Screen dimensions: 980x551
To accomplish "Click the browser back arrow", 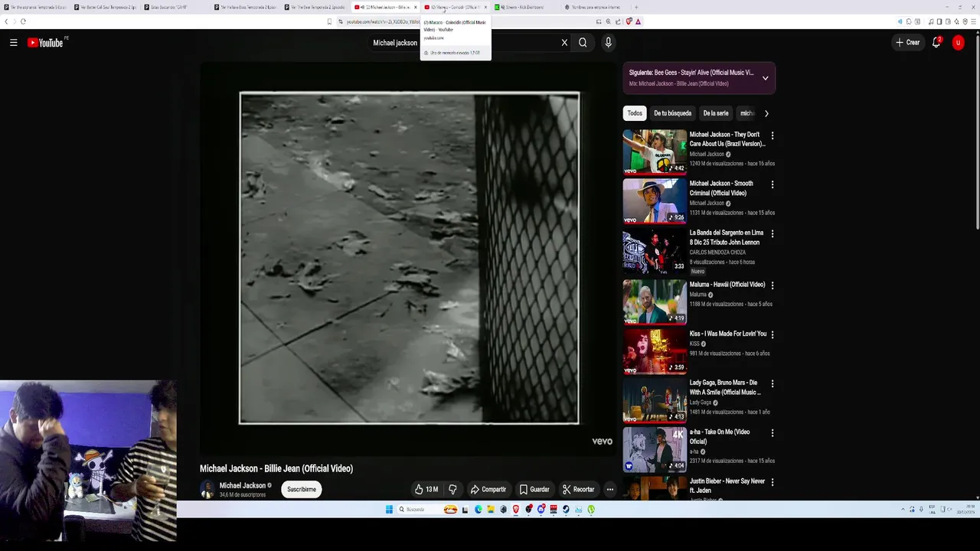I will point(7,21).
